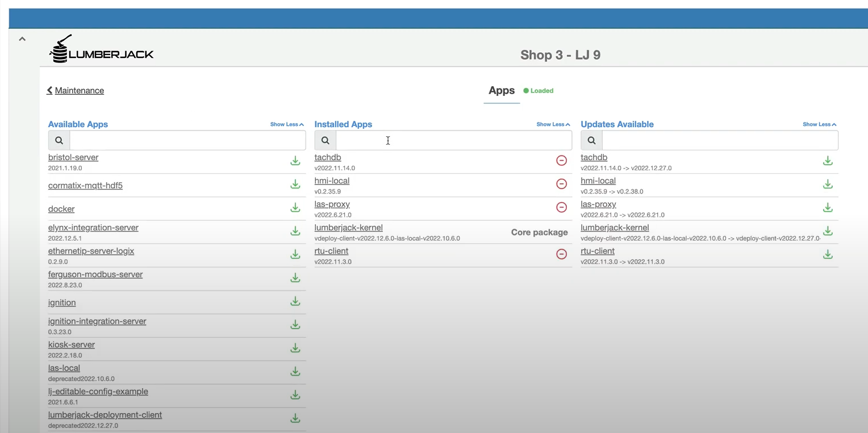Open lj-editable-config-example link
This screenshot has width=868, height=433.
click(x=98, y=392)
